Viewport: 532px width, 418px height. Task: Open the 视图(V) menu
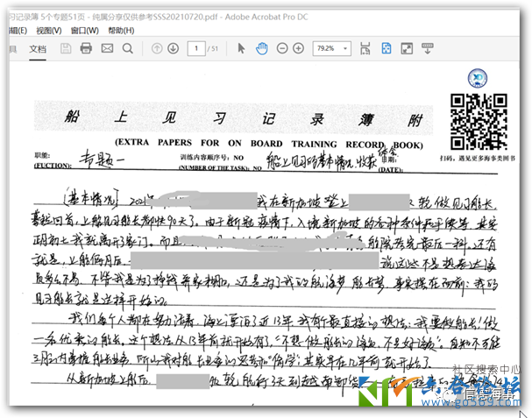click(x=49, y=31)
